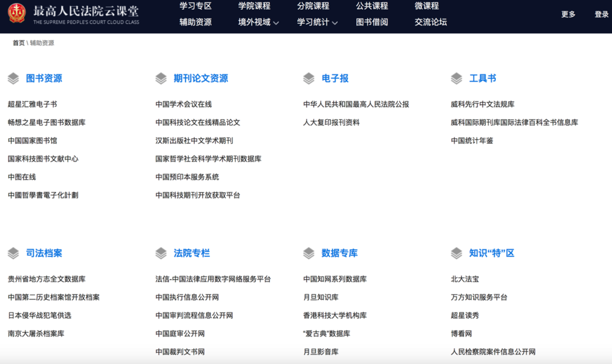This screenshot has width=612, height=364.
Task: Open the 学习专区 navigation item
Action: (196, 6)
